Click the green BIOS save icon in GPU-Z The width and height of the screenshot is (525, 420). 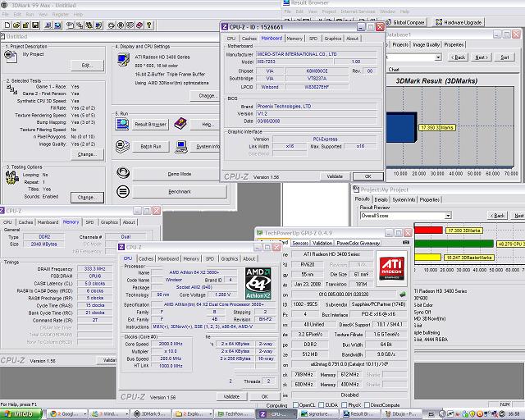coord(403,294)
